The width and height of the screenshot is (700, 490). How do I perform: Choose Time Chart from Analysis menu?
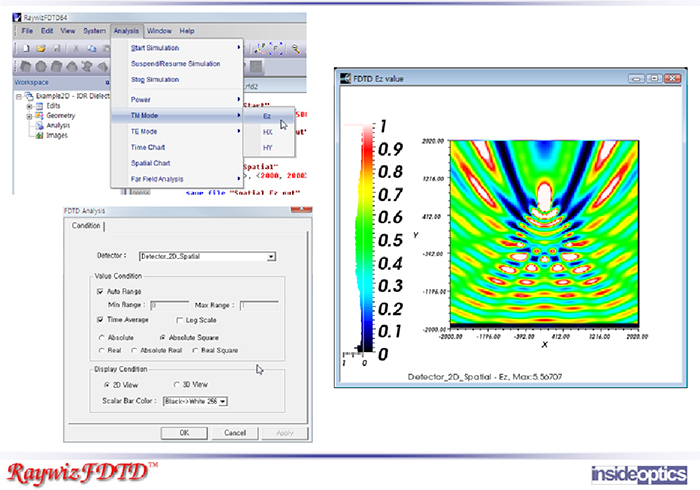pos(176,147)
